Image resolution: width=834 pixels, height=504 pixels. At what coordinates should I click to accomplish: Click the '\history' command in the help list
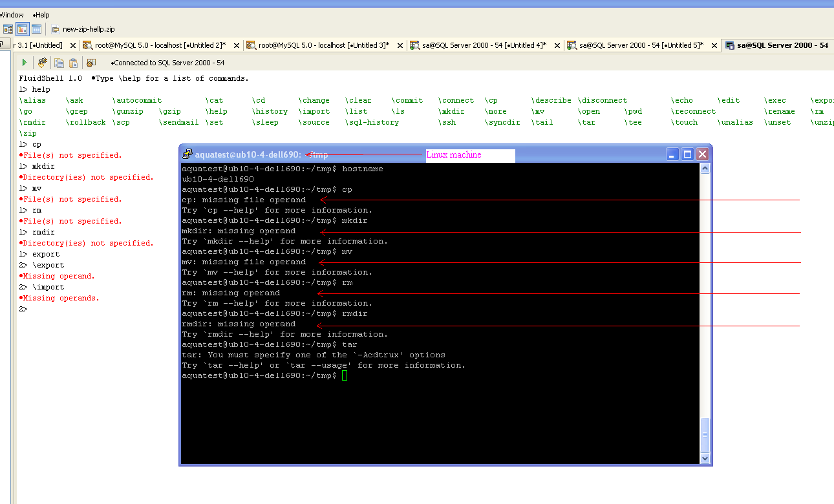pos(270,111)
